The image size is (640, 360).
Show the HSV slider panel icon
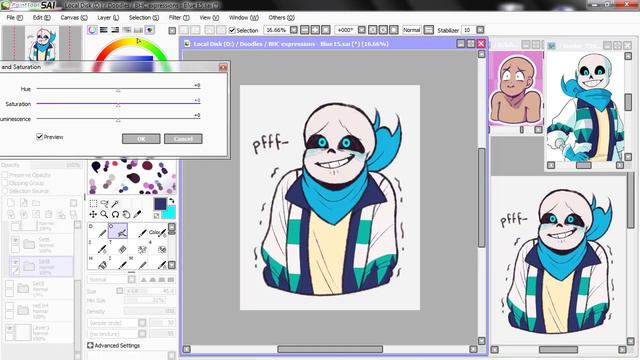click(x=115, y=30)
